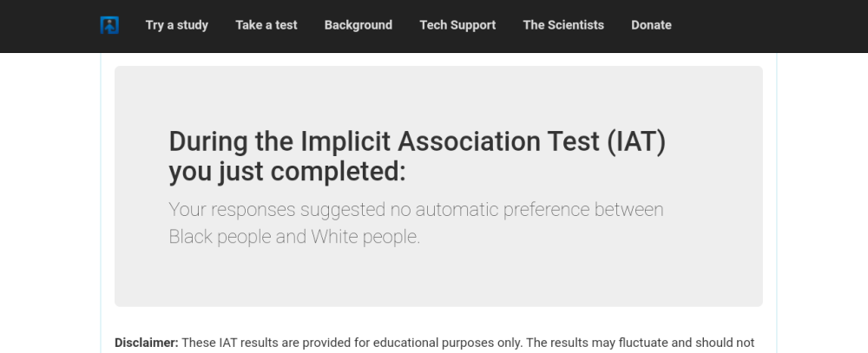Select Tech Support in the navigation bar

click(457, 25)
